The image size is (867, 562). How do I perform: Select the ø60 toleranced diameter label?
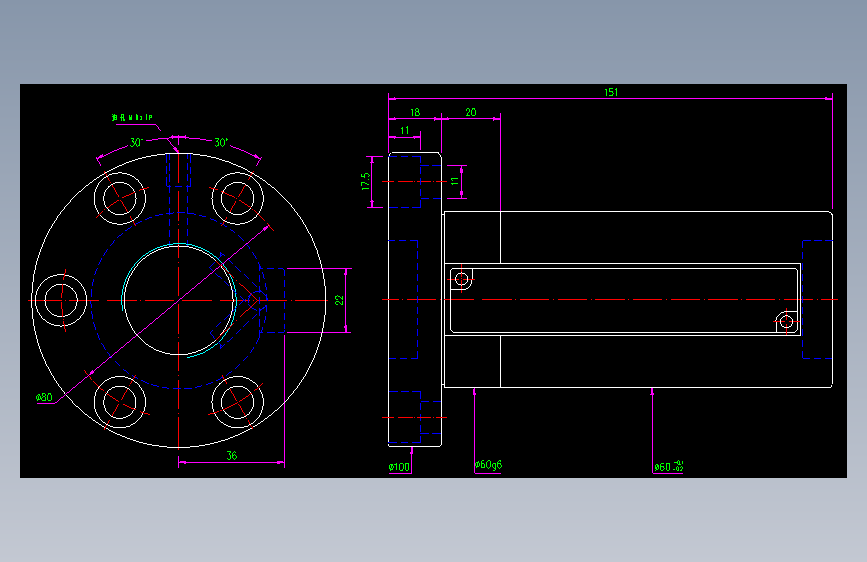point(668,467)
